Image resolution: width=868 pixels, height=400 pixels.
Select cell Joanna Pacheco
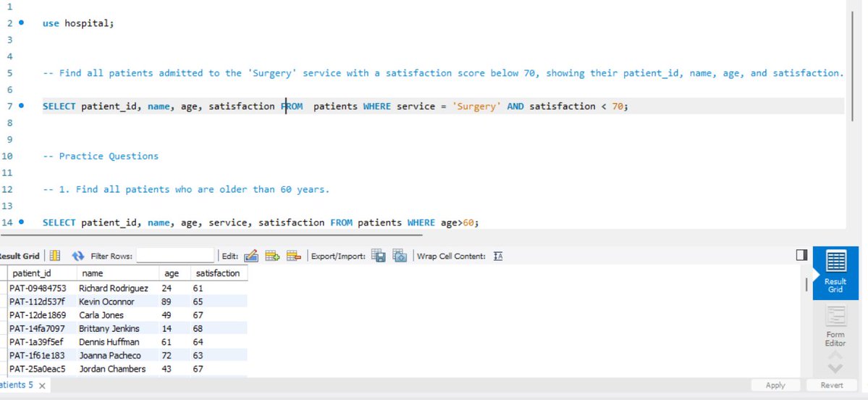coord(117,356)
